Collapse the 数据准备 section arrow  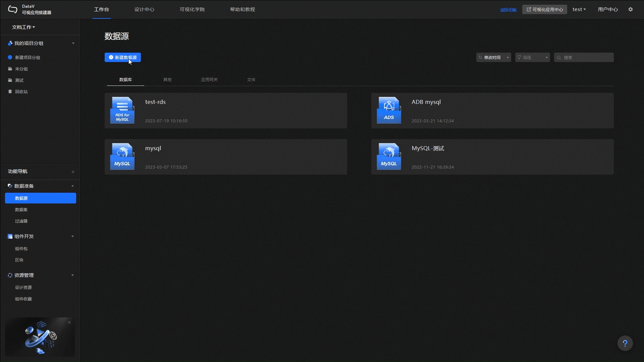coord(72,186)
